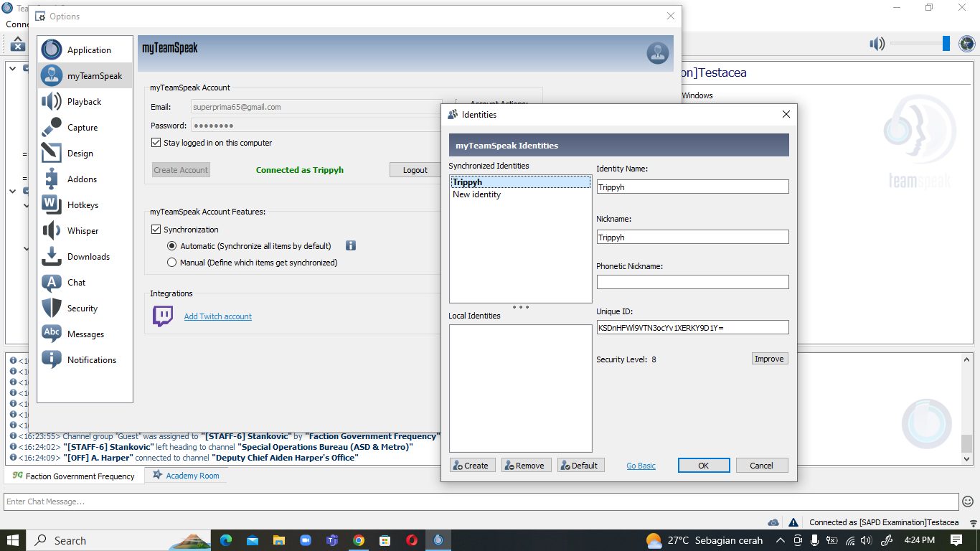Click the Create Account button
The width and height of the screenshot is (980, 551).
point(181,170)
